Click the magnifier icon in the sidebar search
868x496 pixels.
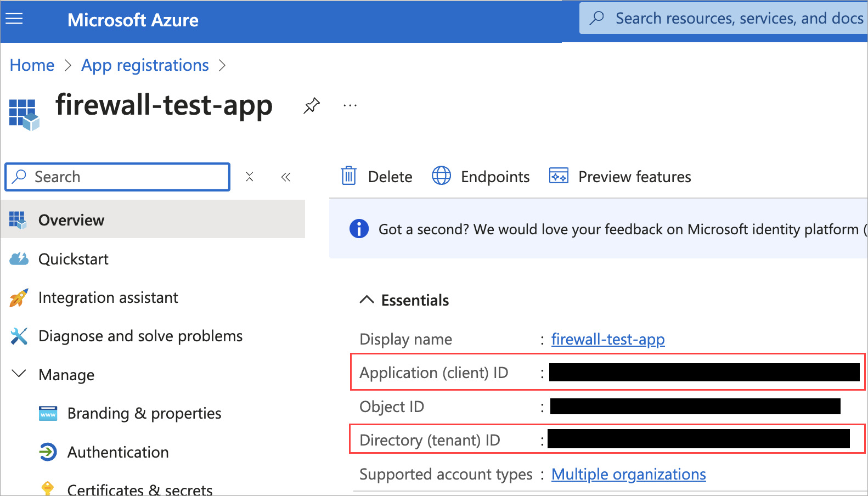[19, 176]
